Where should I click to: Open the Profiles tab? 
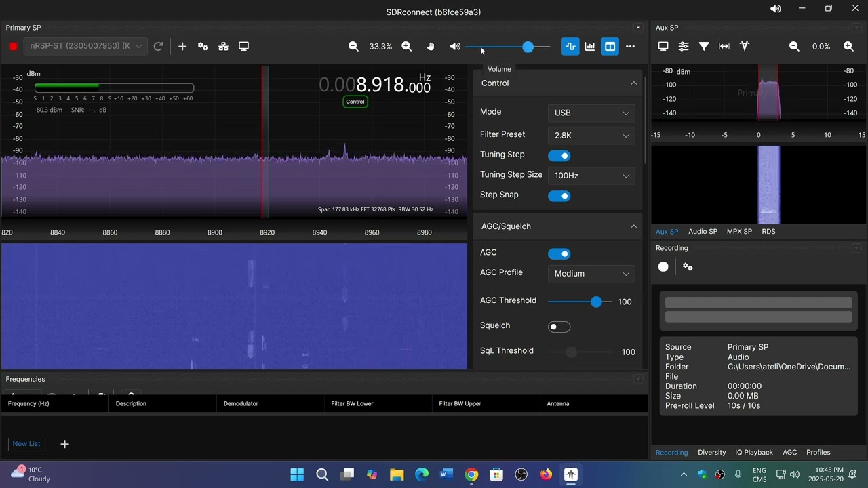coord(818,452)
